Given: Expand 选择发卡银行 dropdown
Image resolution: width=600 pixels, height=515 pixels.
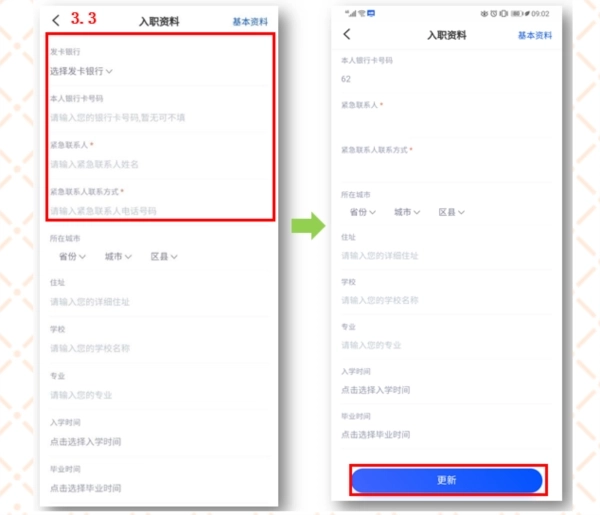Looking at the screenshot, I should click(x=81, y=71).
